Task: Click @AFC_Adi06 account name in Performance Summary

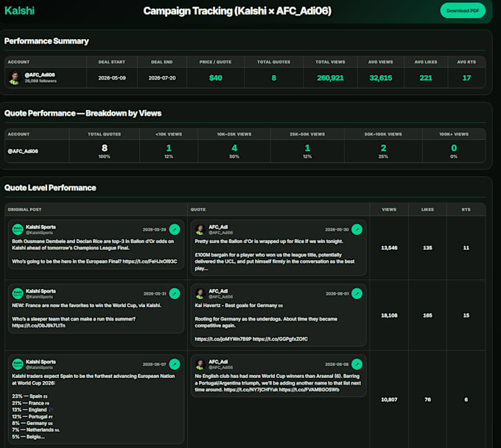Action: pos(40,74)
